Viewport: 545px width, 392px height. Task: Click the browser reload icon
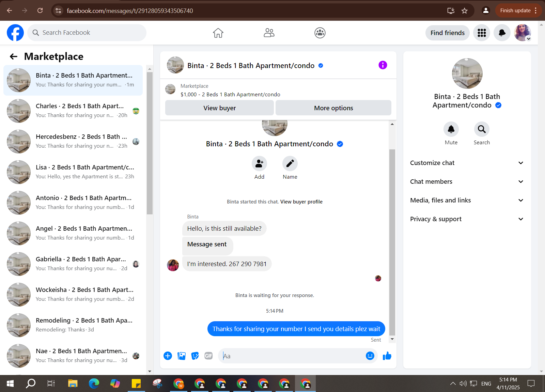pyautogui.click(x=40, y=11)
